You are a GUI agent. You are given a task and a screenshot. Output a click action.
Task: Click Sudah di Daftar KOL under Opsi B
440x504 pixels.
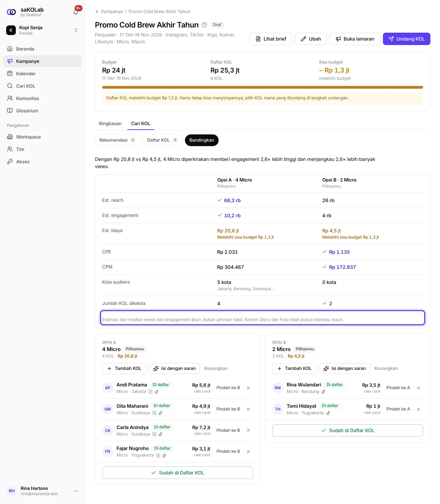[348, 430]
